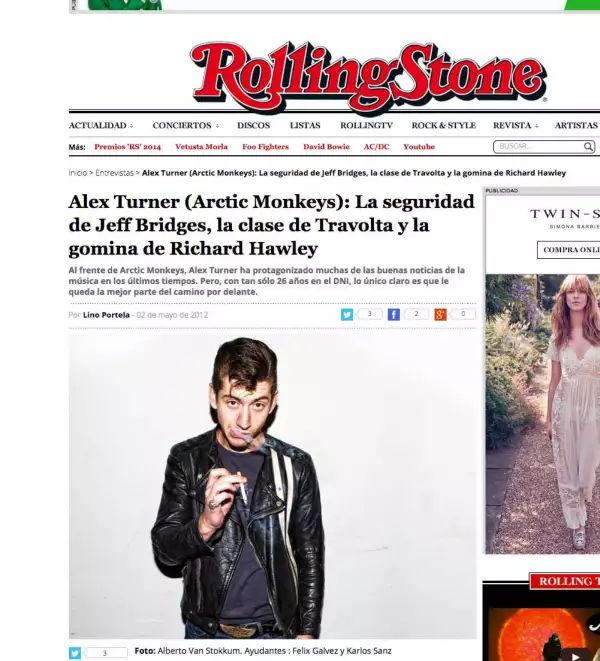Viewport: 600px width, 661px height.
Task: Click author name Lino Portela
Action: 106,315
